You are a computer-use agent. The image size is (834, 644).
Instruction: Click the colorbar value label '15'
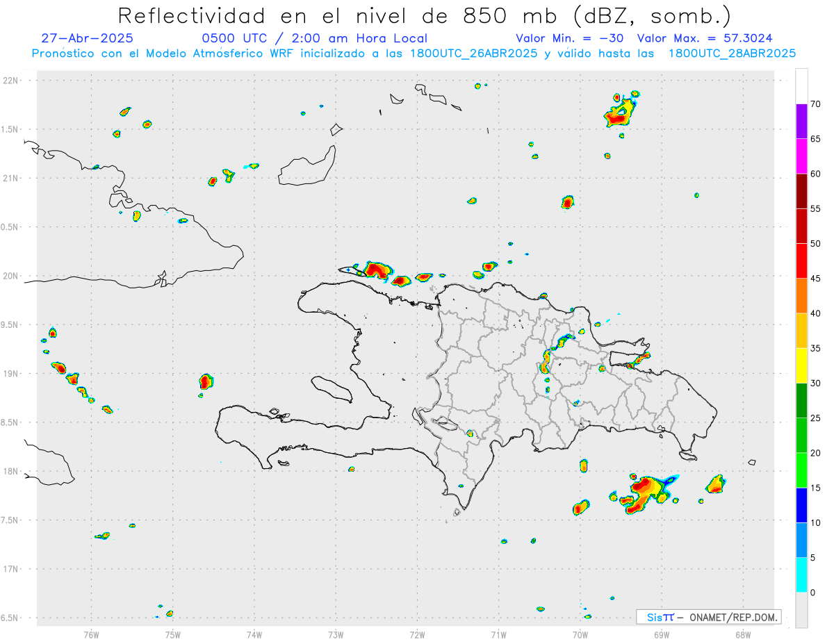click(x=817, y=488)
